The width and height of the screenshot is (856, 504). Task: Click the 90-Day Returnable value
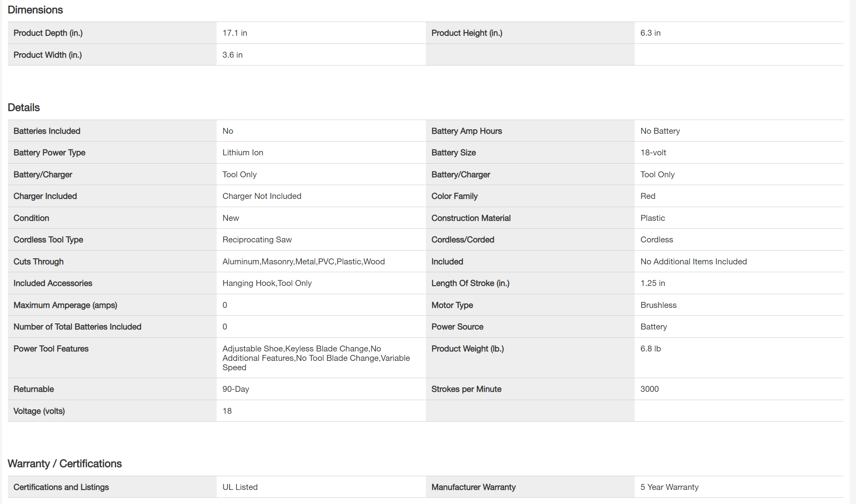pos(235,389)
